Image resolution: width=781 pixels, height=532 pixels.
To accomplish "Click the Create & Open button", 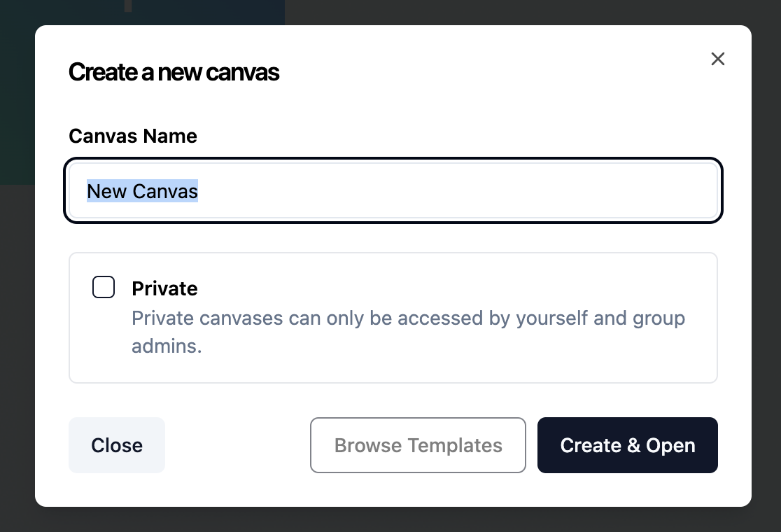I will 627,445.
